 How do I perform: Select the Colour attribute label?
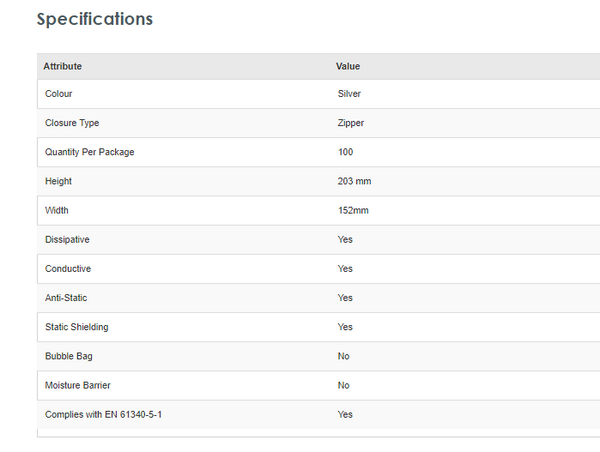pyautogui.click(x=59, y=94)
